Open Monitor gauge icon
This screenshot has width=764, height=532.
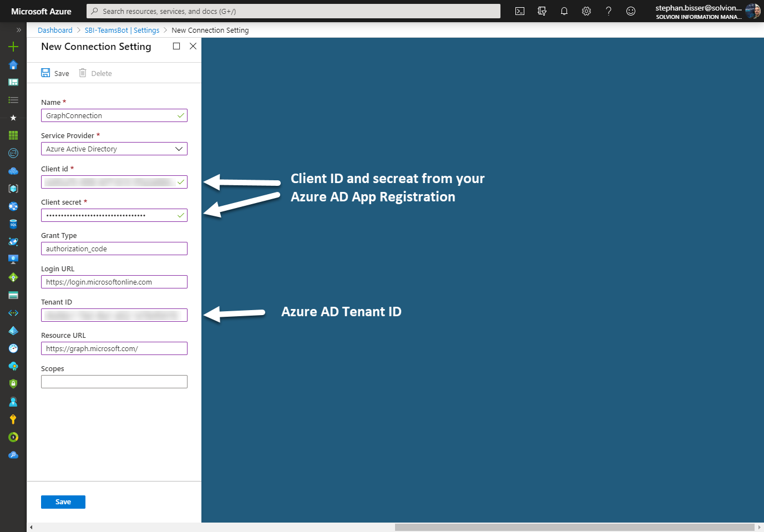[13, 348]
